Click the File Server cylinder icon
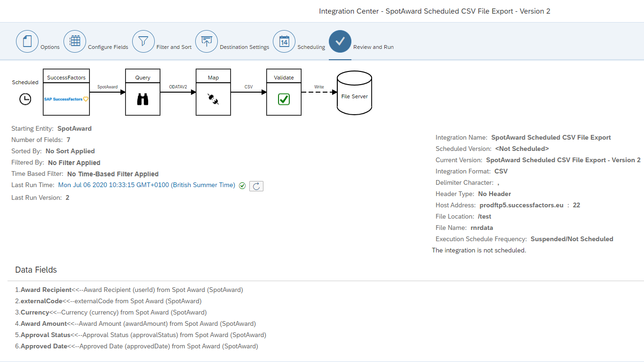The width and height of the screenshot is (644, 362). point(355,93)
